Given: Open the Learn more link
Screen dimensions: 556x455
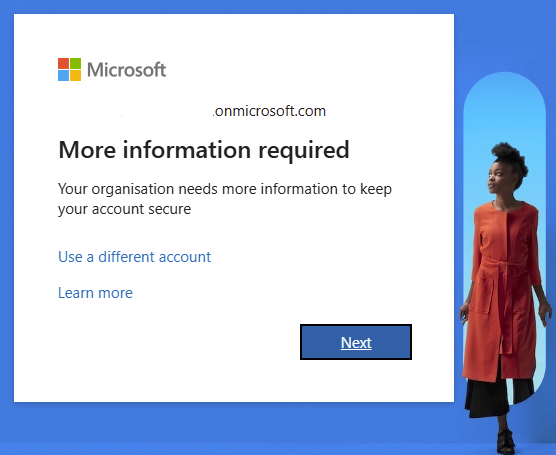Looking at the screenshot, I should click(95, 293).
